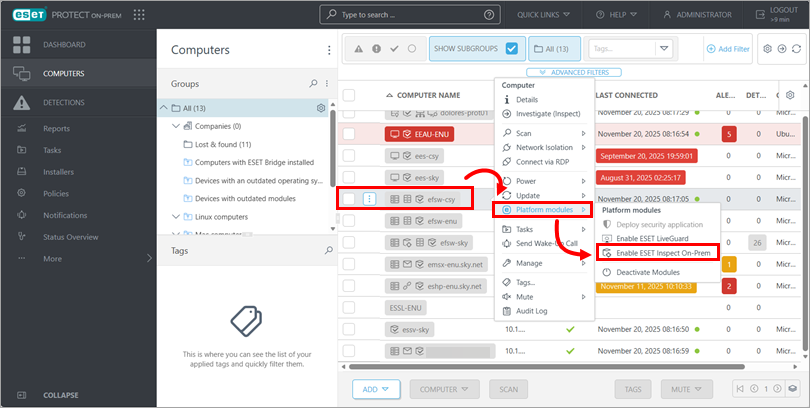
Task: Open the Tags filter dropdown
Action: coord(664,48)
